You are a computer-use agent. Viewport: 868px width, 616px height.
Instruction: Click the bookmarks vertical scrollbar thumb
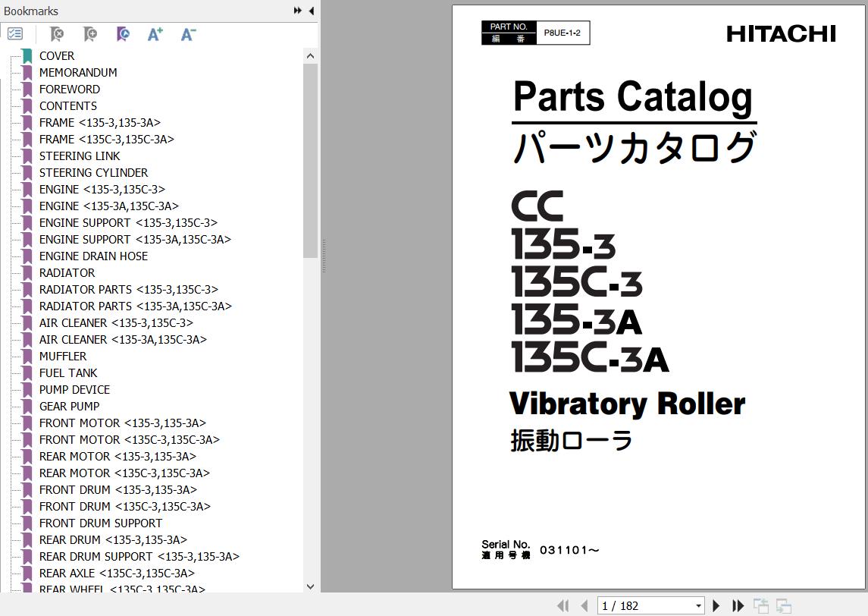coord(310,161)
